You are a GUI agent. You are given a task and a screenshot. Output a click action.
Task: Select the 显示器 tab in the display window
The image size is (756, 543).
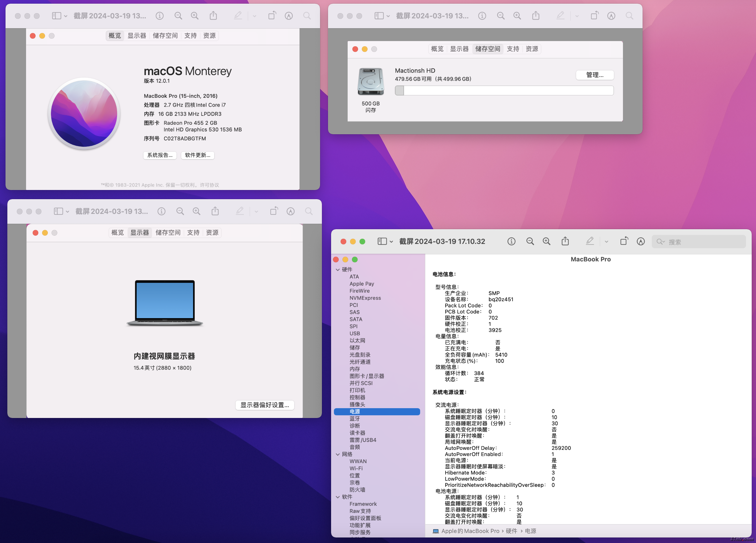point(140,233)
